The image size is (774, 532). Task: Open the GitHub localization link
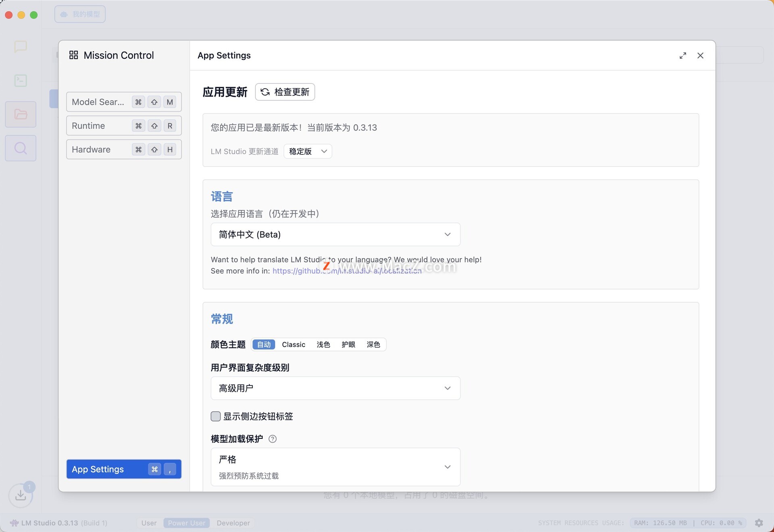click(347, 271)
